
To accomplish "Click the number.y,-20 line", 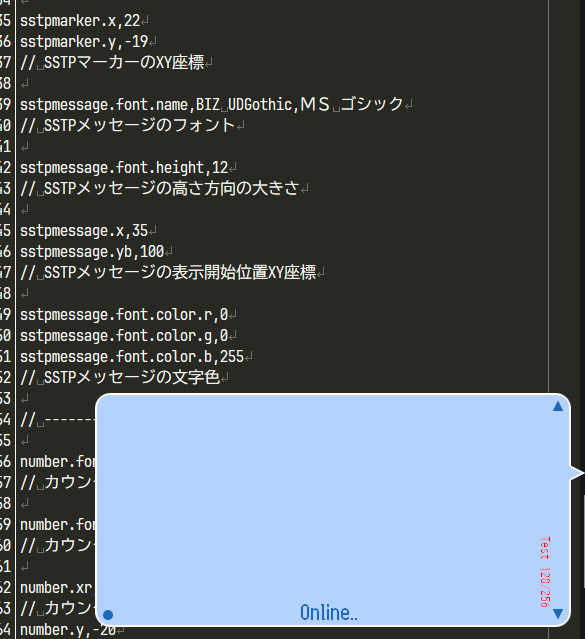I will 68,630.
